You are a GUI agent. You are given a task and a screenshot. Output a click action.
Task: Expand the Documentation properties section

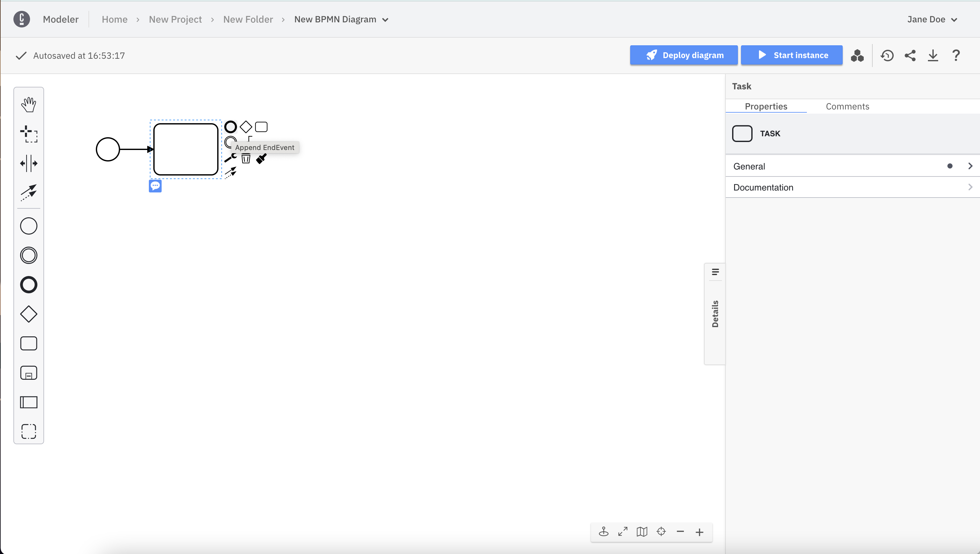click(852, 187)
